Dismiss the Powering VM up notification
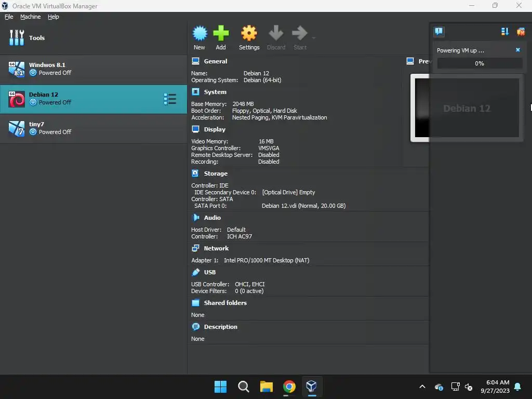 pos(518,50)
